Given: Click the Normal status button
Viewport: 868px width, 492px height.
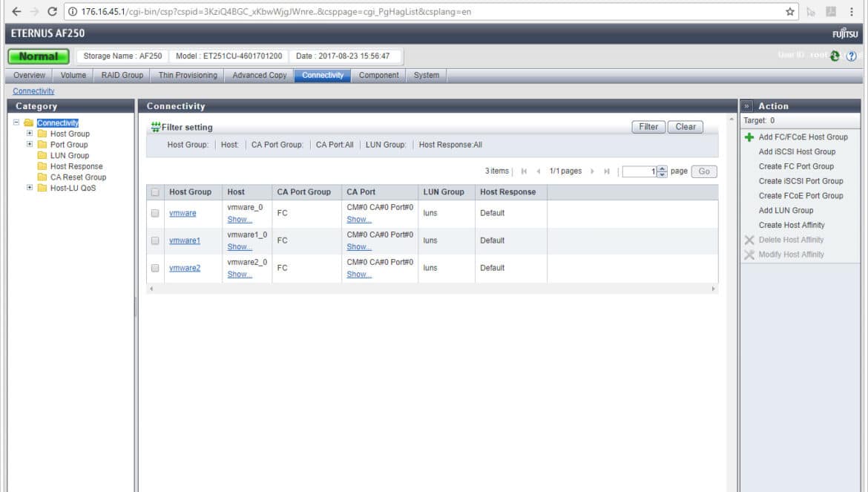Looking at the screenshot, I should 38,56.
